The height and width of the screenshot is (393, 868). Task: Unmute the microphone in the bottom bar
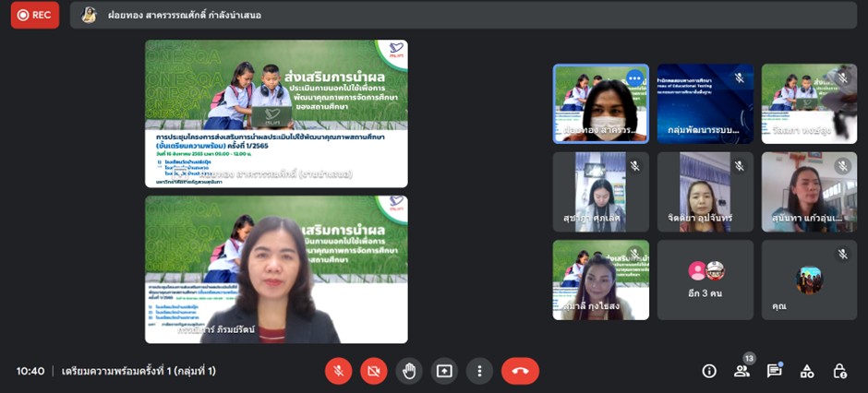tap(338, 371)
